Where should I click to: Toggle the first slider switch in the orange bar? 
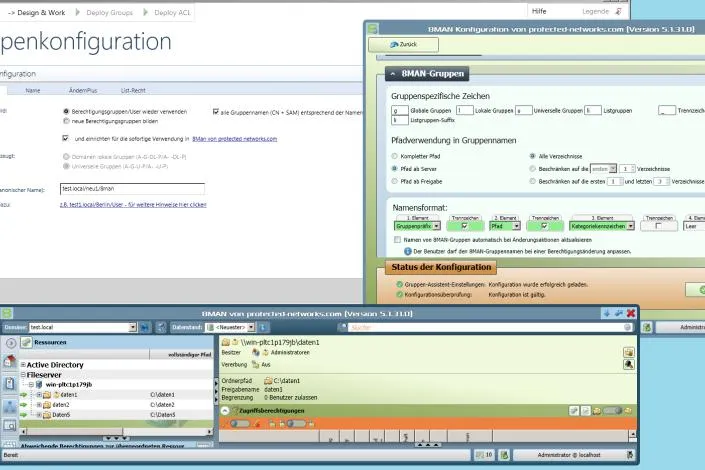(x=240, y=424)
